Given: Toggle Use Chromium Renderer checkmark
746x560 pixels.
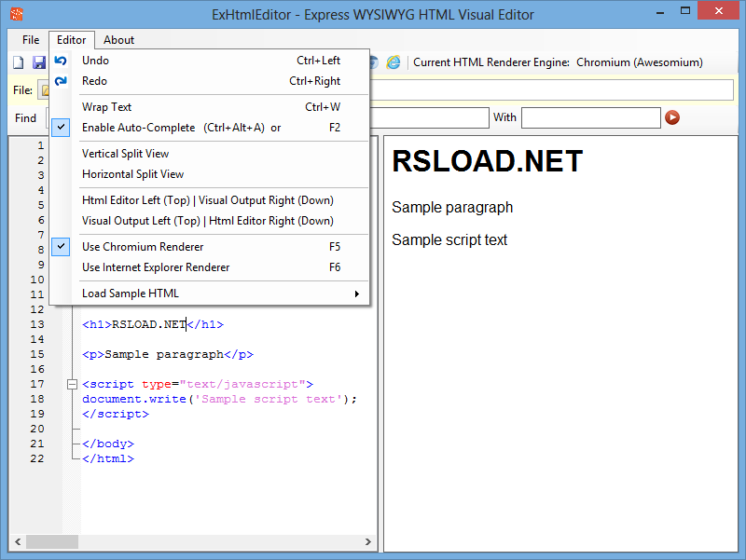Looking at the screenshot, I should click(61, 247).
